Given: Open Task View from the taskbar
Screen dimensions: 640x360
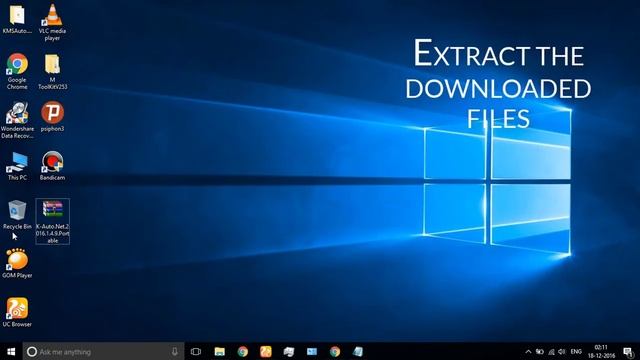Looking at the screenshot, I should pos(196,351).
